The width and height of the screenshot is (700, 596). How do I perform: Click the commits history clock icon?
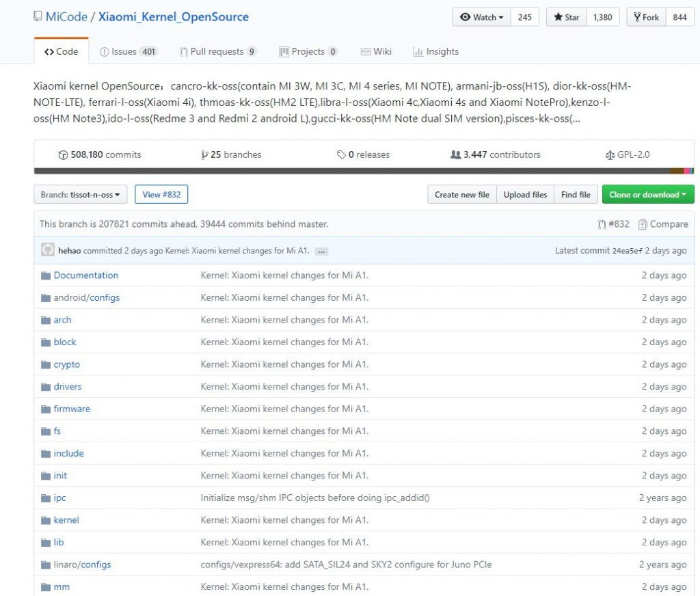point(63,155)
